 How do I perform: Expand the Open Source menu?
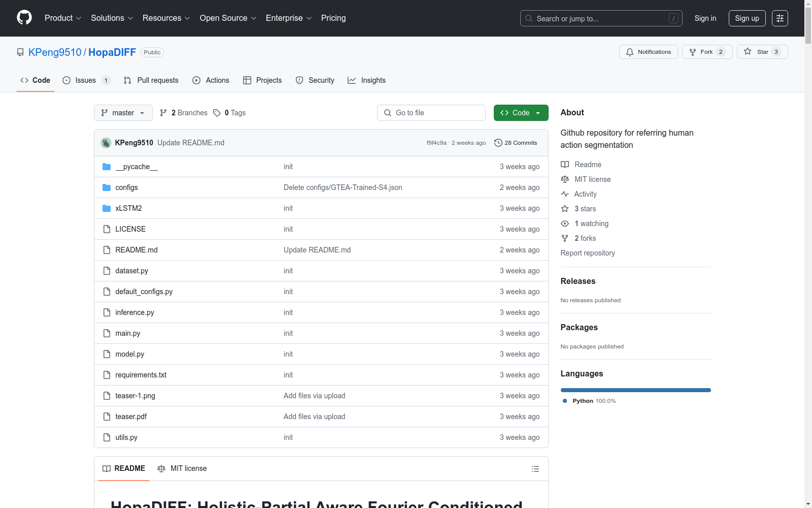pyautogui.click(x=228, y=18)
